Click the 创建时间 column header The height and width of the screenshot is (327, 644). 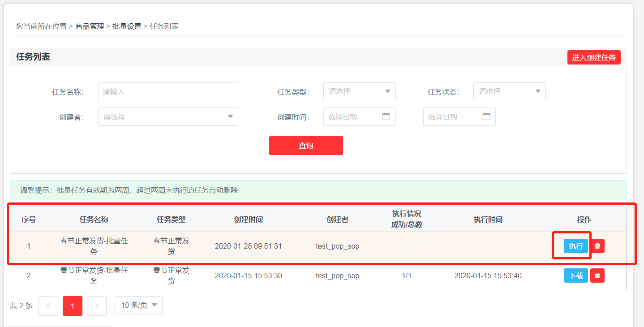click(x=249, y=219)
